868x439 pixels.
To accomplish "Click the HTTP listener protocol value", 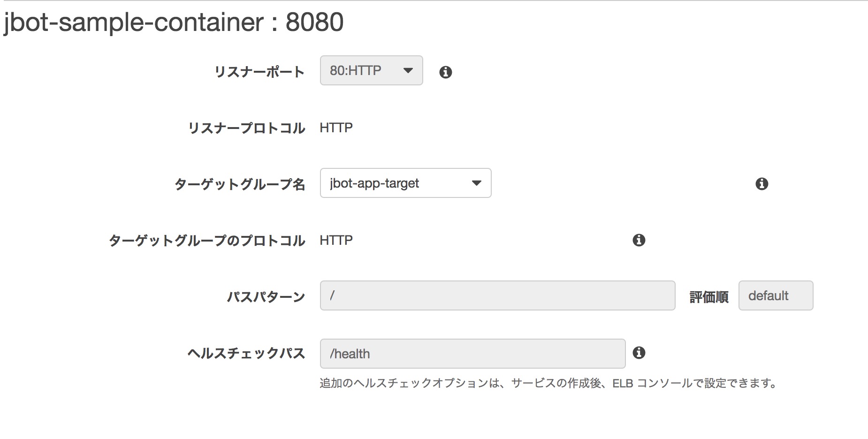I will point(336,127).
